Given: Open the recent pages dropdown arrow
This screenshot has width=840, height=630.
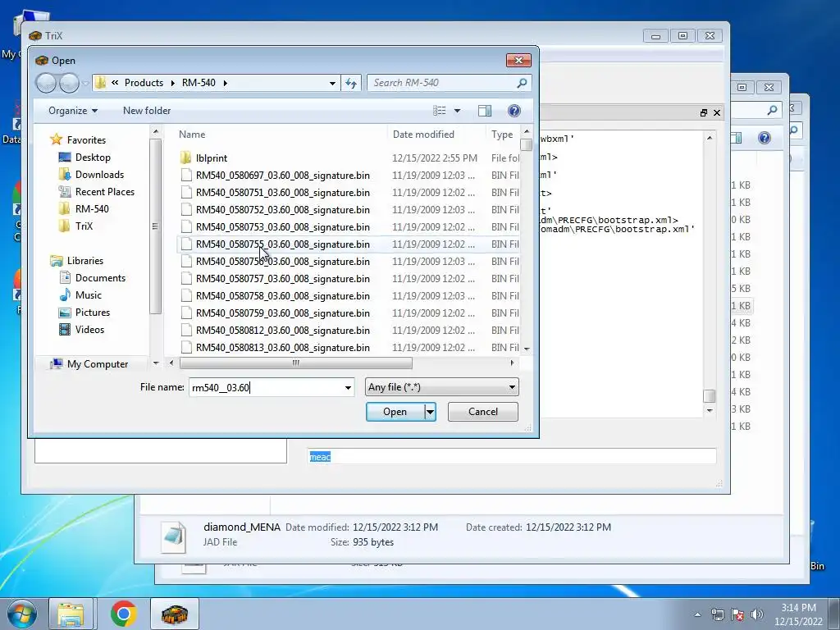Looking at the screenshot, I should point(85,83).
